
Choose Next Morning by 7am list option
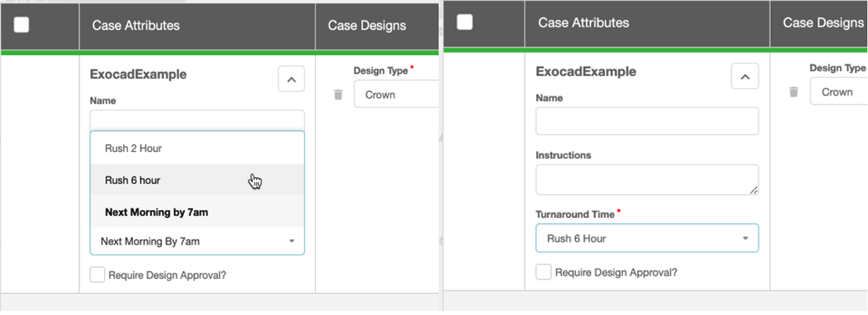(197, 212)
